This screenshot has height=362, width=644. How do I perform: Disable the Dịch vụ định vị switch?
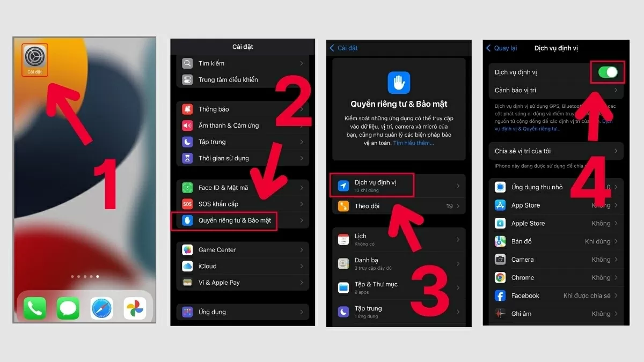608,72
